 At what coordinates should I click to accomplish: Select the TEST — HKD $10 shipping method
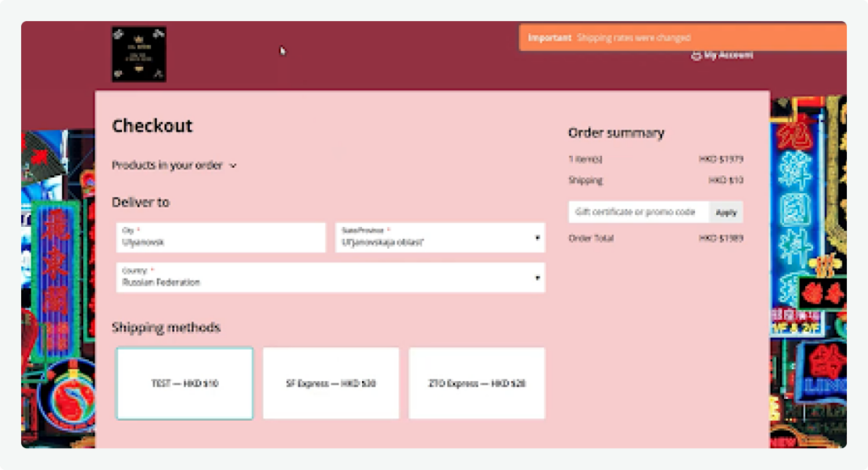(185, 384)
